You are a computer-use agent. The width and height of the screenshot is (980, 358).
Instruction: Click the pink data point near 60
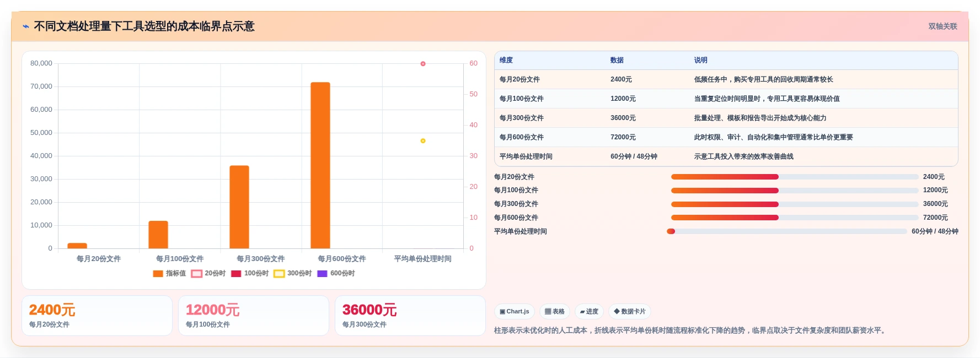point(423,64)
